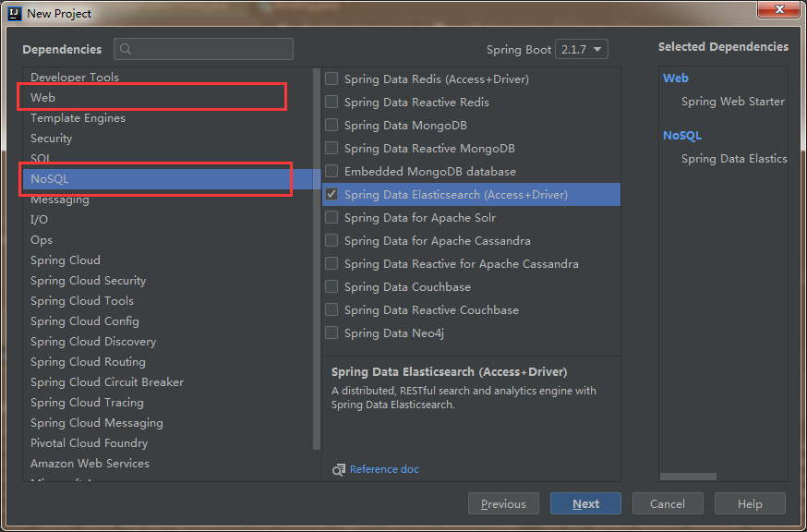This screenshot has width=807, height=532.
Task: Check Spring Data Reactive for Apache Cassandra
Action: point(331,263)
